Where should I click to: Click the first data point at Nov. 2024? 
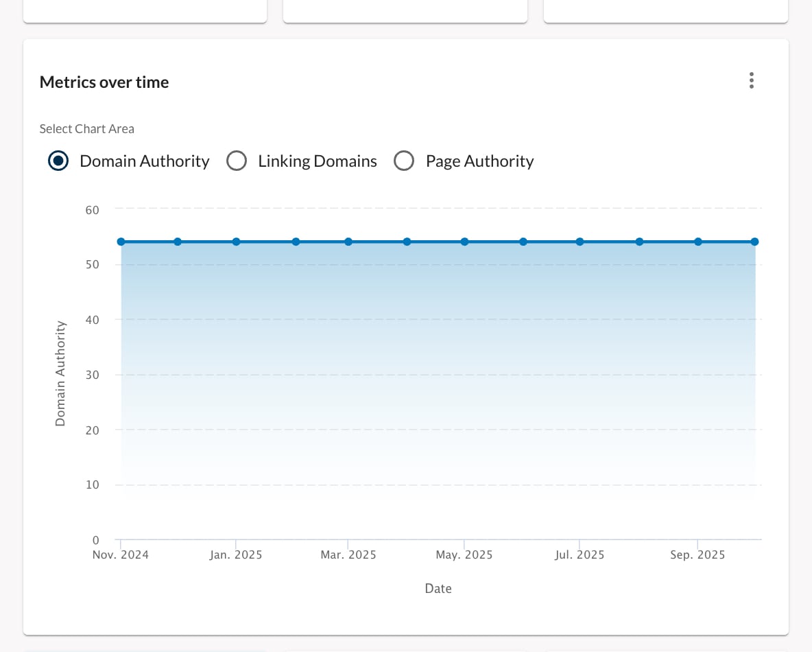121,242
